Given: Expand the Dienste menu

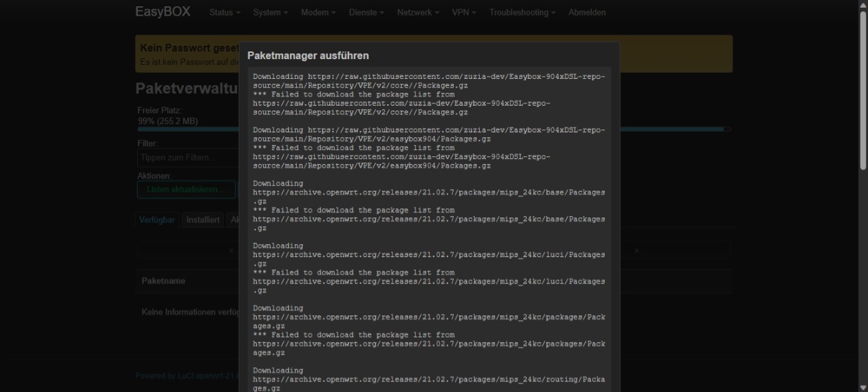Looking at the screenshot, I should click(366, 13).
